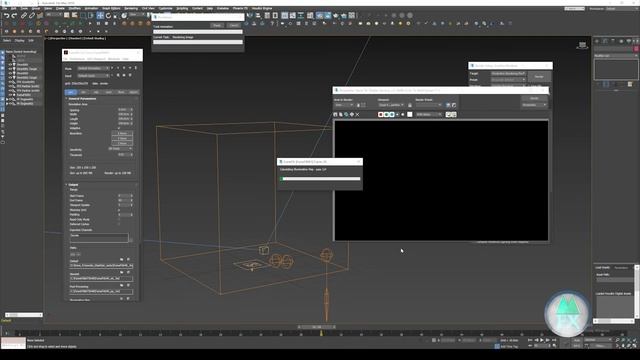This screenshot has width=640, height=360.
Task: Open the Phoenix FD menu
Action: 240,8
